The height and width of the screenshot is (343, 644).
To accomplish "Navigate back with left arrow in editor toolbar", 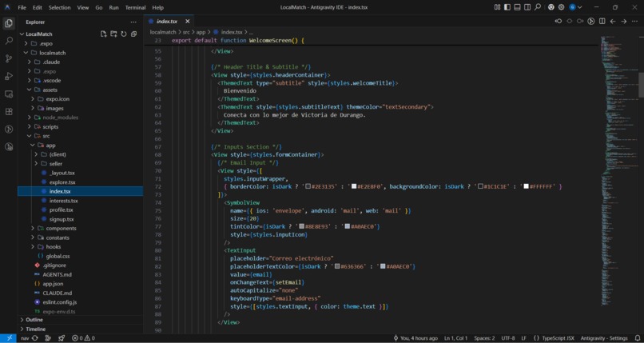I will click(613, 22).
